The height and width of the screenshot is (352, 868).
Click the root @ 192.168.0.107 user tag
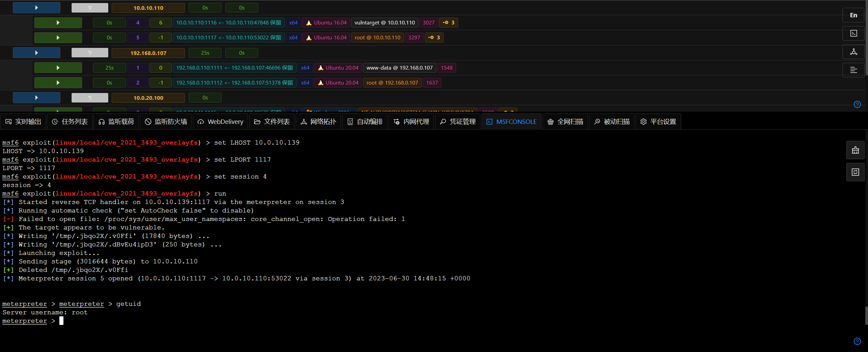click(x=393, y=83)
